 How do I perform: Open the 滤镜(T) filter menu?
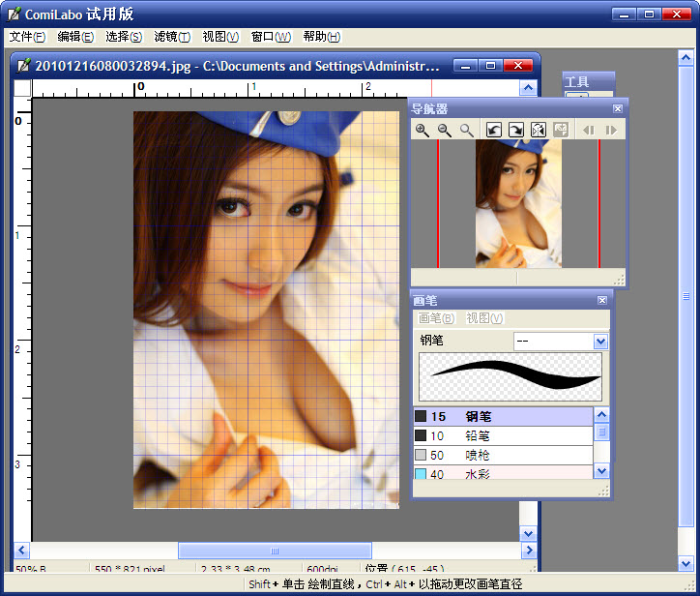click(x=172, y=37)
